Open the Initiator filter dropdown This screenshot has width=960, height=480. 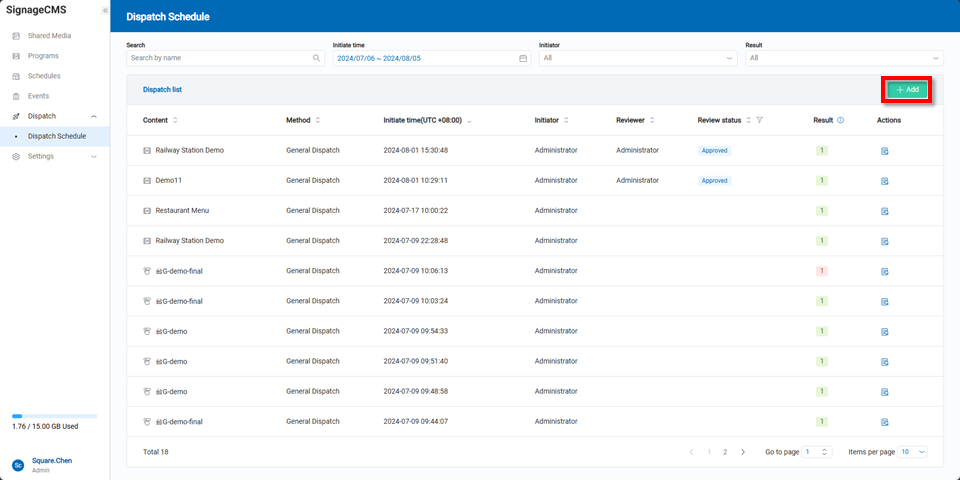(x=637, y=58)
